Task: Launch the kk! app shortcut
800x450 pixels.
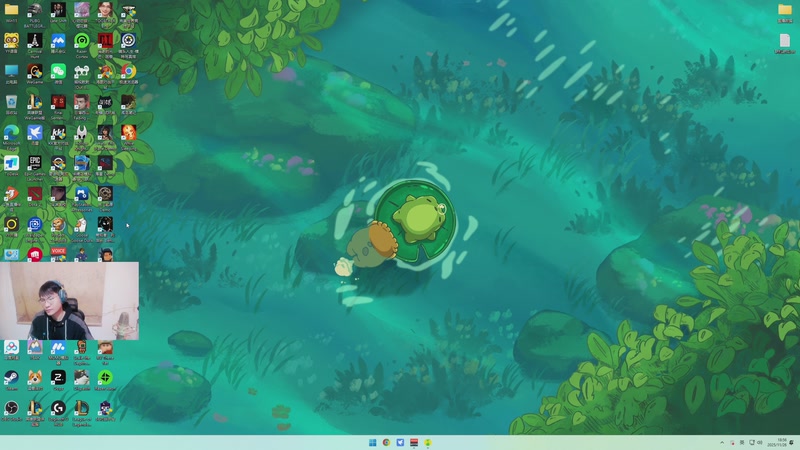Action: (58, 134)
